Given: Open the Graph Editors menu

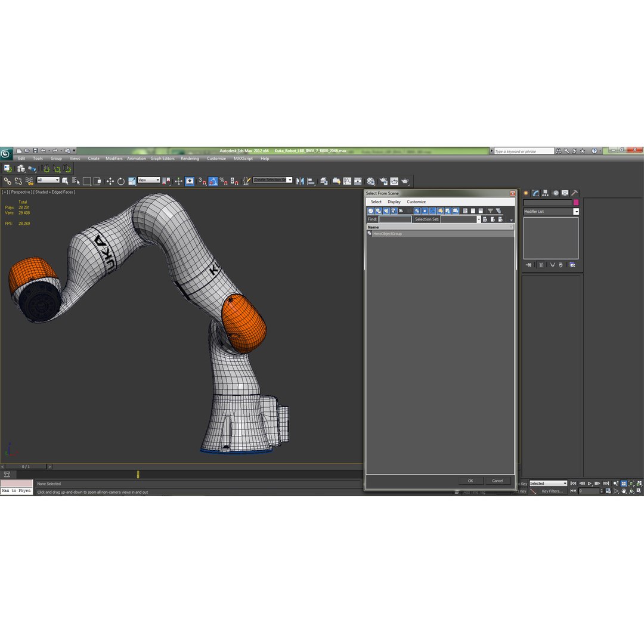Looking at the screenshot, I should (162, 159).
